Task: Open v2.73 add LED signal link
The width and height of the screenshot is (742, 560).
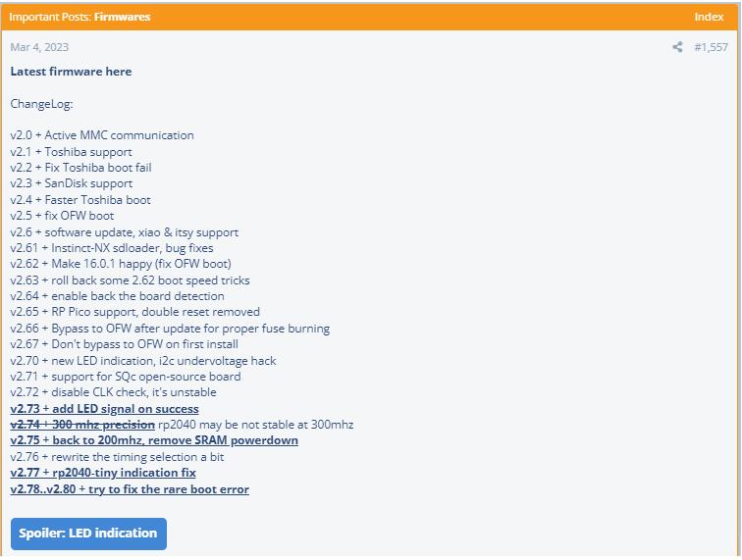Action: point(105,409)
